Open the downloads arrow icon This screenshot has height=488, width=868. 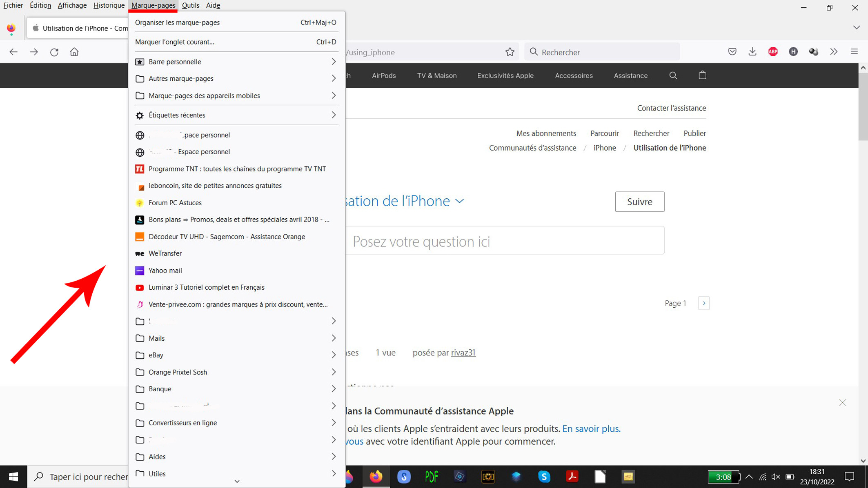752,52
